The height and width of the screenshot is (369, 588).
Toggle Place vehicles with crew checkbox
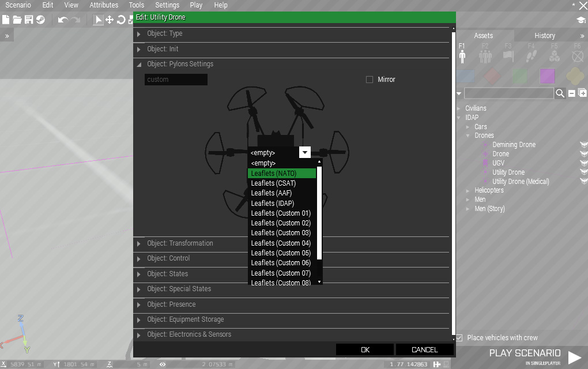click(x=459, y=338)
